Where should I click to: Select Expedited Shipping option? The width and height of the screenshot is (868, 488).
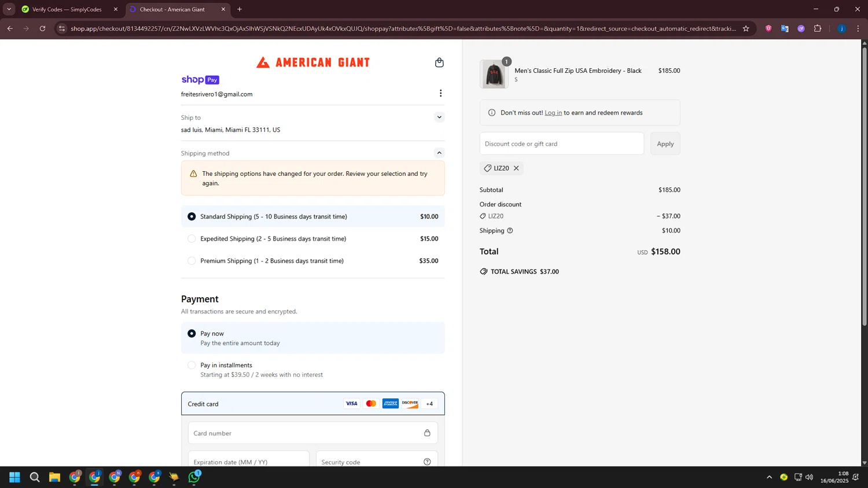pyautogui.click(x=313, y=239)
